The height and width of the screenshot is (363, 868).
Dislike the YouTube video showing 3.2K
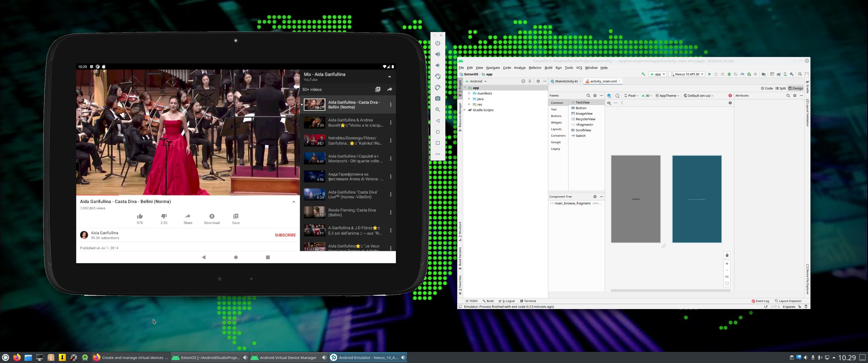[x=164, y=219]
